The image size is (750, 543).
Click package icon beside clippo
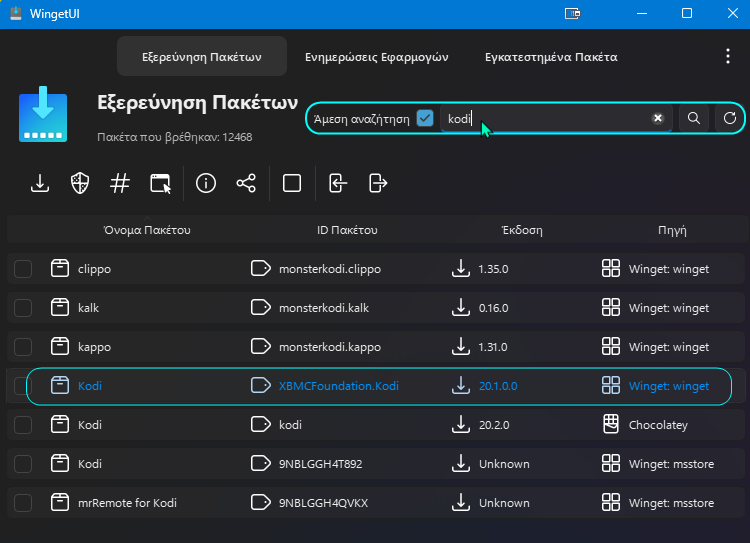click(60, 268)
